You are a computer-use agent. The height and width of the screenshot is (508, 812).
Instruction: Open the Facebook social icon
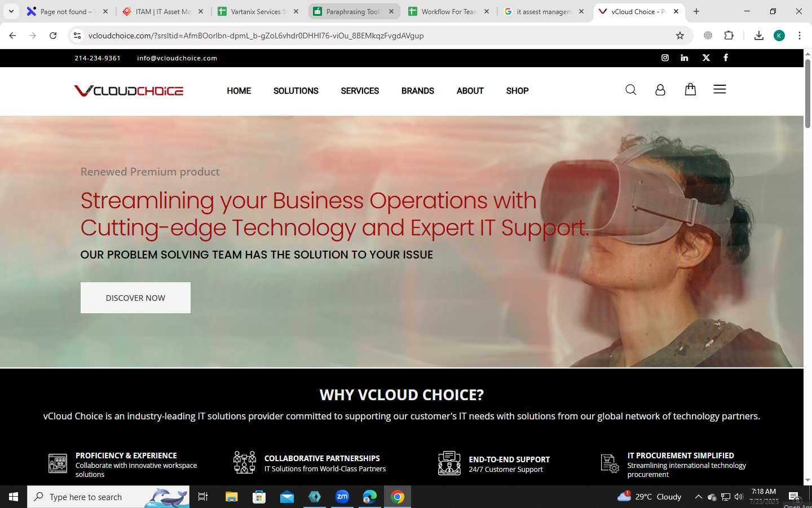click(x=726, y=58)
